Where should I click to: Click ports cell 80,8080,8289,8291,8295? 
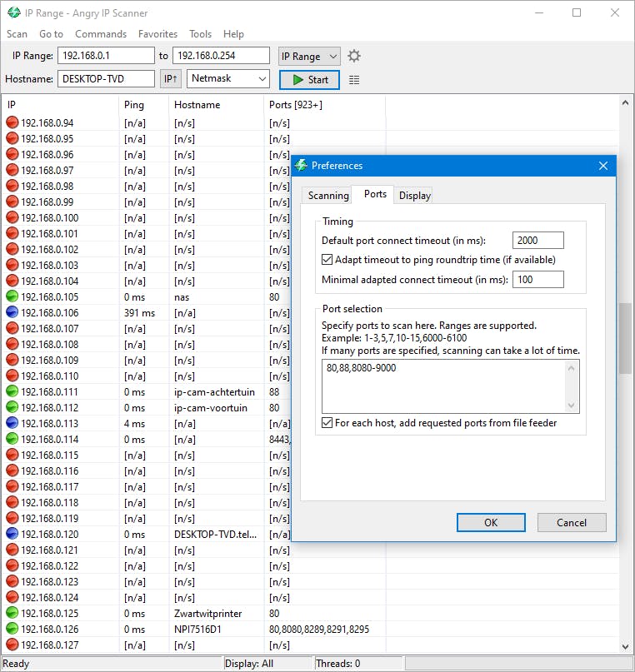pyautogui.click(x=319, y=630)
